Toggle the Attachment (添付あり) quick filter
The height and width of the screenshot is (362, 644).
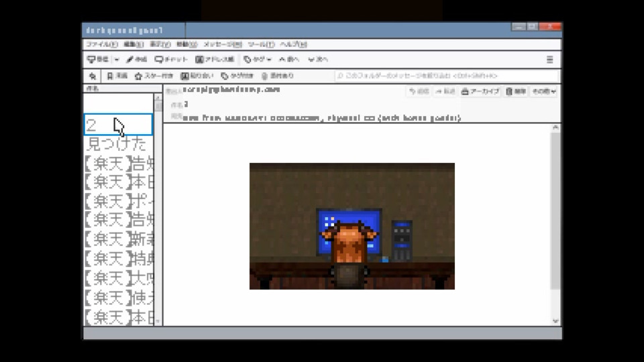(278, 76)
